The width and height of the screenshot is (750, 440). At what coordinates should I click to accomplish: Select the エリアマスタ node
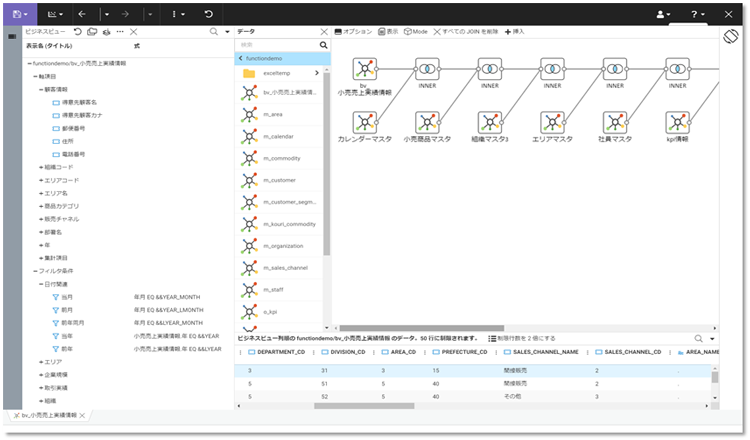pyautogui.click(x=552, y=122)
